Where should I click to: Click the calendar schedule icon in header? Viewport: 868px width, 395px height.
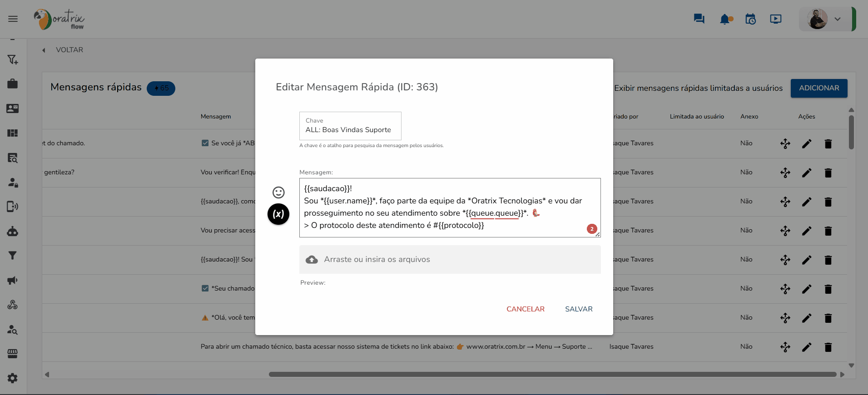[750, 19]
